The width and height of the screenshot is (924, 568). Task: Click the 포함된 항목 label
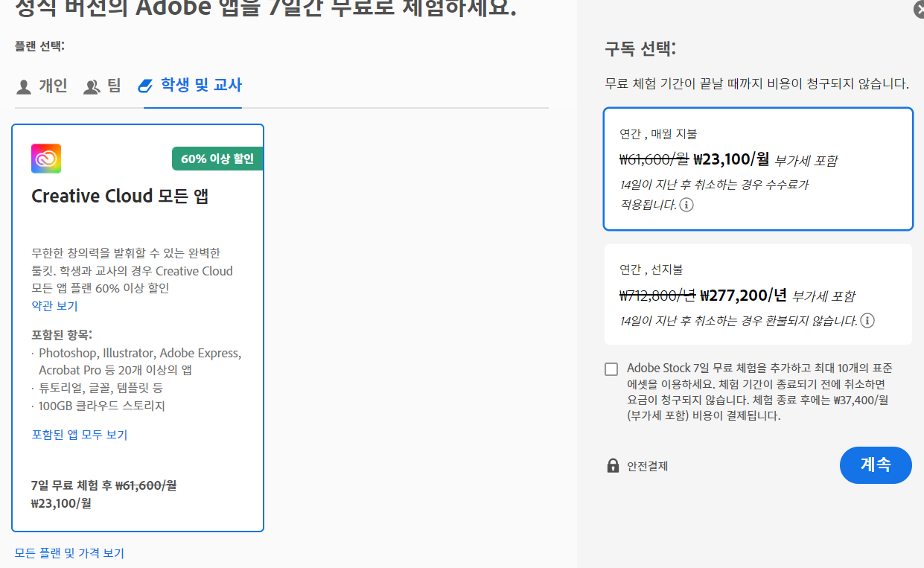click(62, 334)
